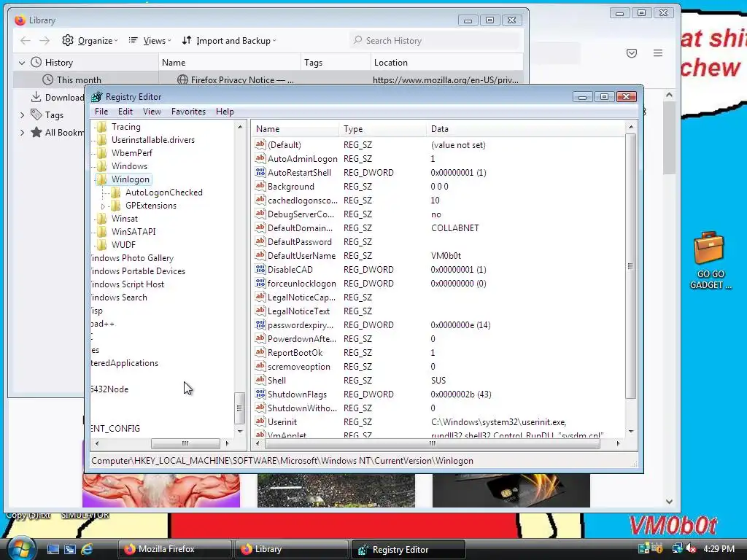The image size is (747, 560).
Task: Select the Userinit value string icon
Action: 260,421
